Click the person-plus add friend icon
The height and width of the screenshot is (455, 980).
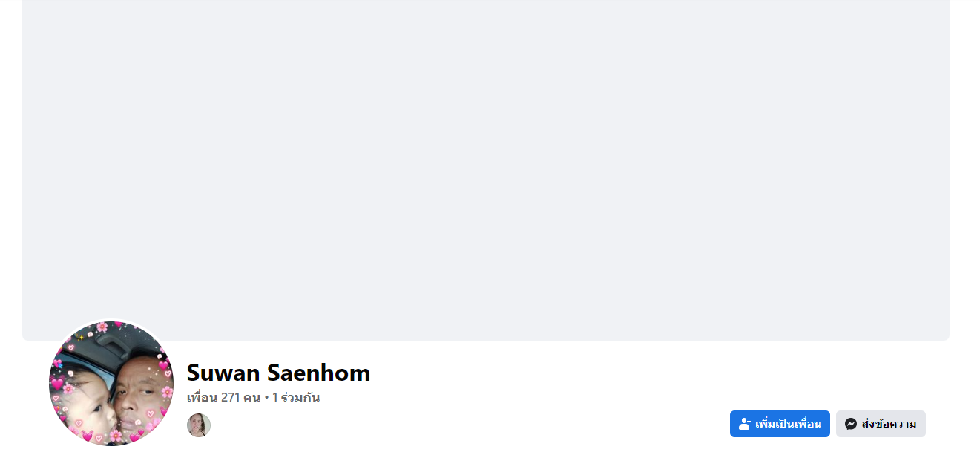click(745, 424)
